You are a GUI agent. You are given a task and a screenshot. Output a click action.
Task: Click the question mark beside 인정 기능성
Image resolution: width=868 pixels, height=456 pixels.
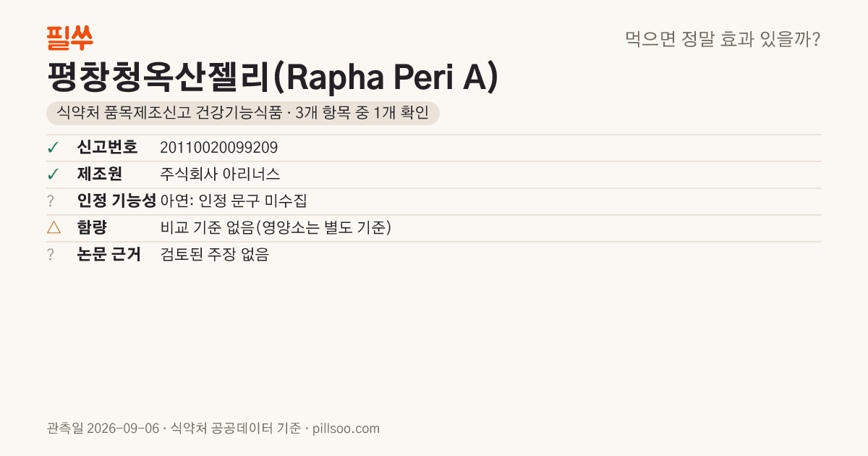[51, 201]
